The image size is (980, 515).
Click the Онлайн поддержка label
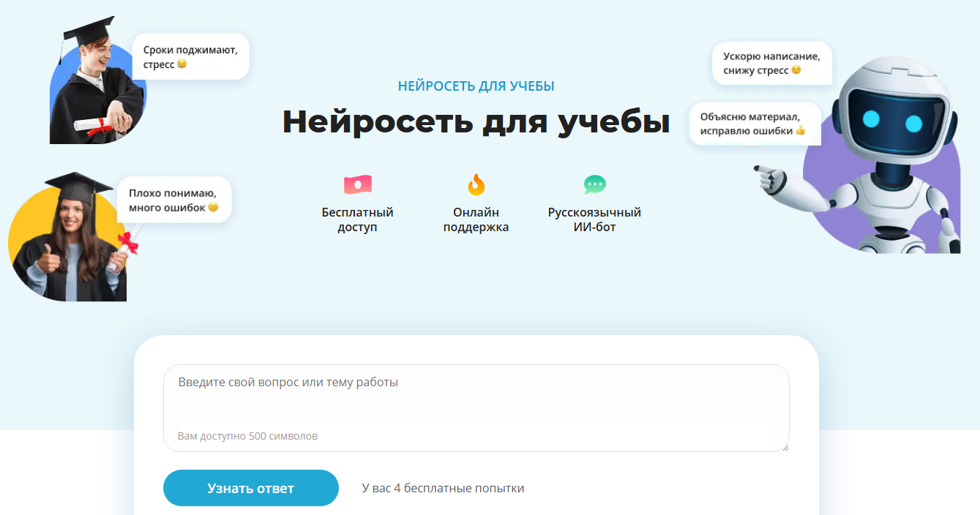(476, 219)
